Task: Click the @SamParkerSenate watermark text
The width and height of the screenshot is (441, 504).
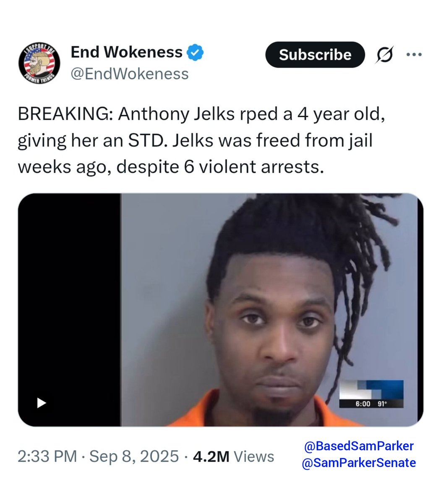Action: (359, 463)
